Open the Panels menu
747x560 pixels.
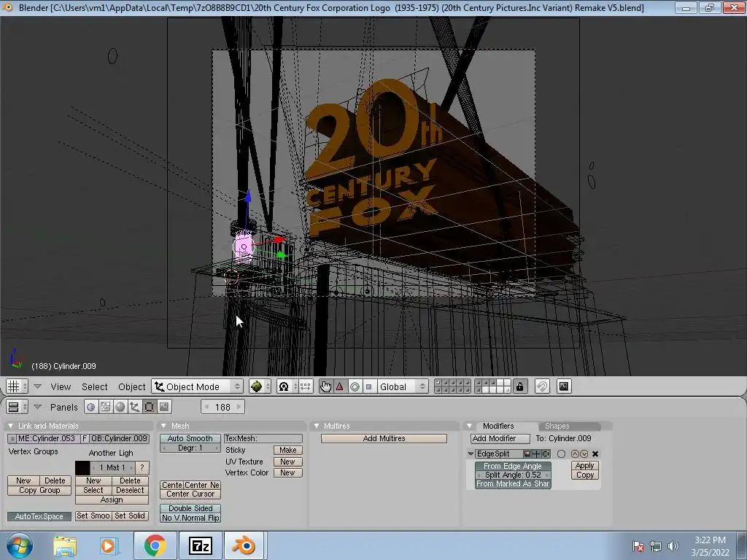point(64,407)
